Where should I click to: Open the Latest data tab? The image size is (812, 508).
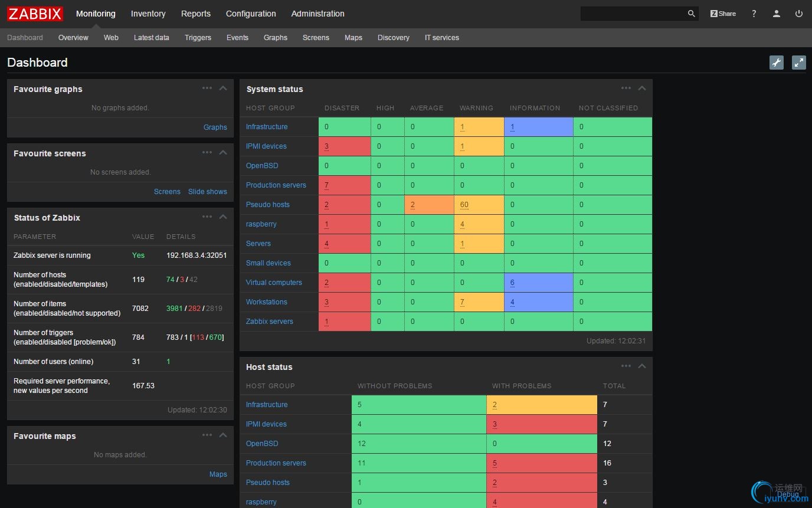(151, 38)
